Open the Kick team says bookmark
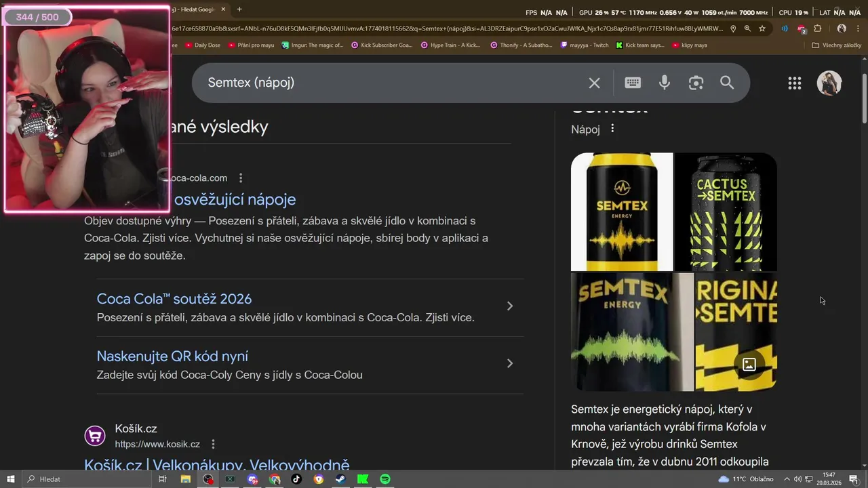The image size is (868, 488). coord(640,45)
